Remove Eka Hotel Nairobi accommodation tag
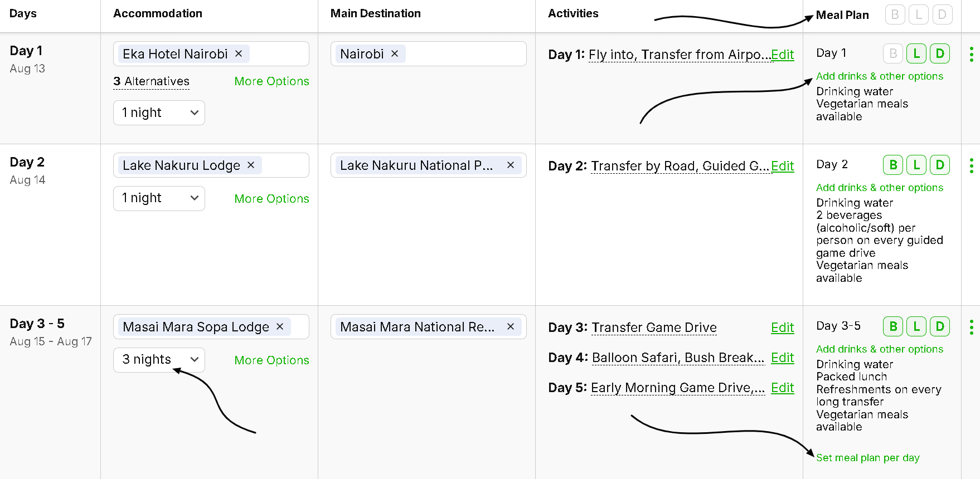 [239, 53]
